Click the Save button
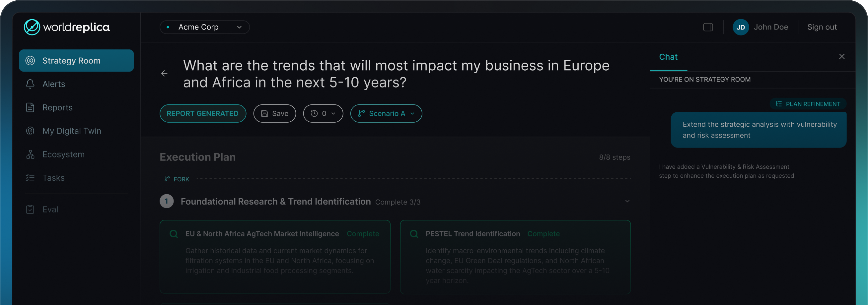Screen dimensions: 868x305 pos(275,113)
